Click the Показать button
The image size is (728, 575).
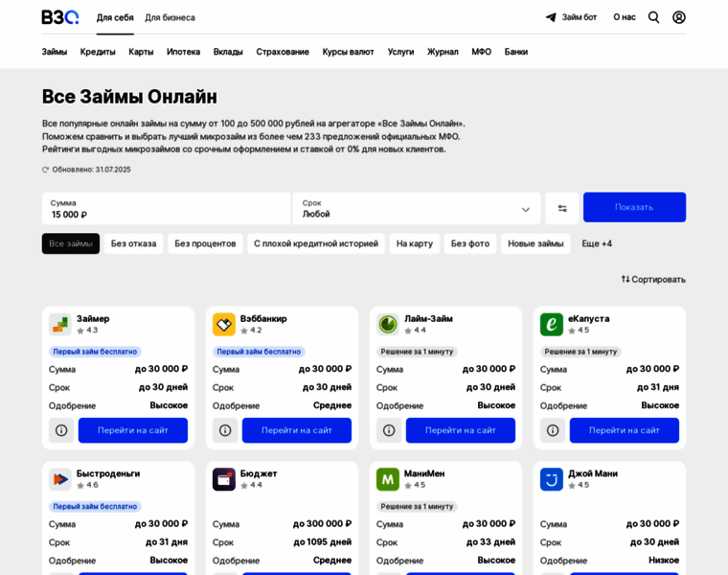[x=634, y=207]
